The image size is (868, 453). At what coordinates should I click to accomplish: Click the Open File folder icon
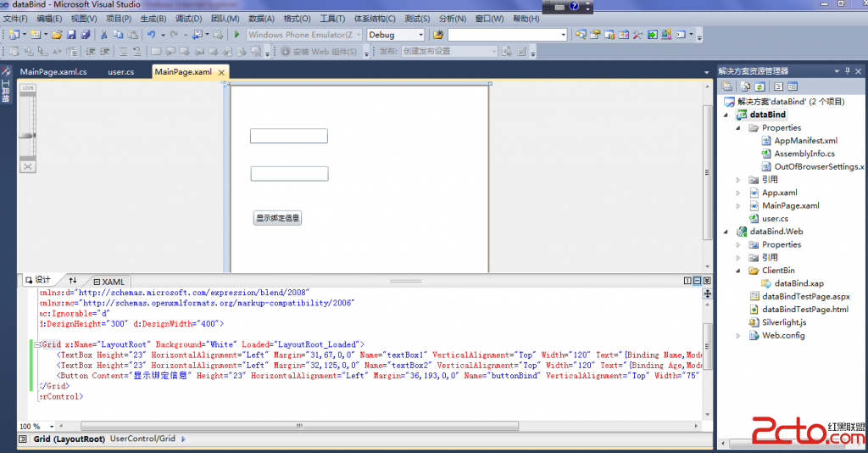coord(57,35)
